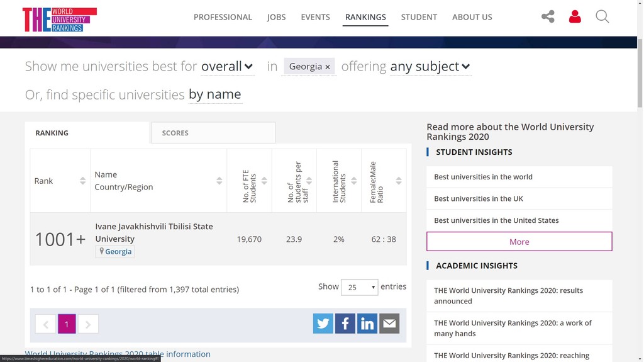The width and height of the screenshot is (644, 362).
Task: Expand the 'overall' ranking dropdown
Action: (227, 66)
